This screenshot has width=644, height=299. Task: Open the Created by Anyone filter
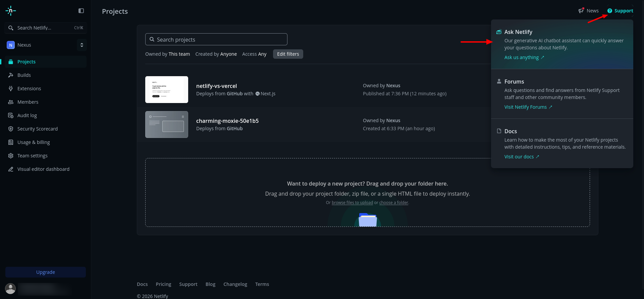(216, 54)
